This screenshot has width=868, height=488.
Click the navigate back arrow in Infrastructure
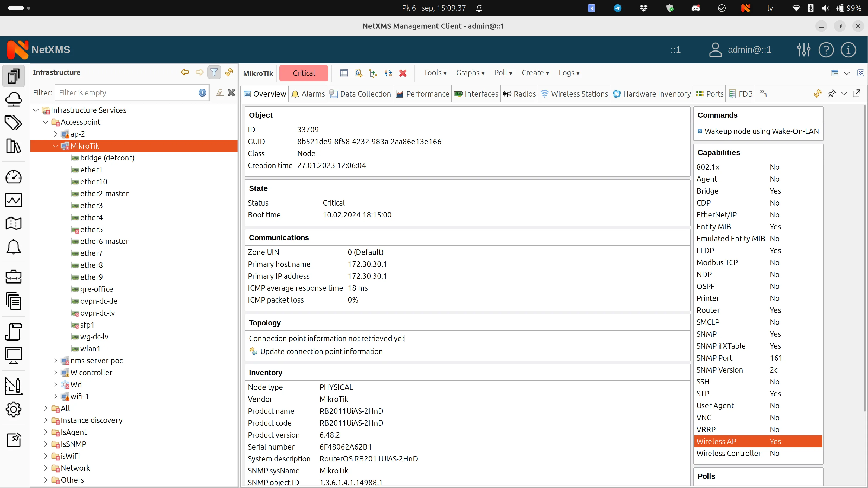tap(185, 72)
